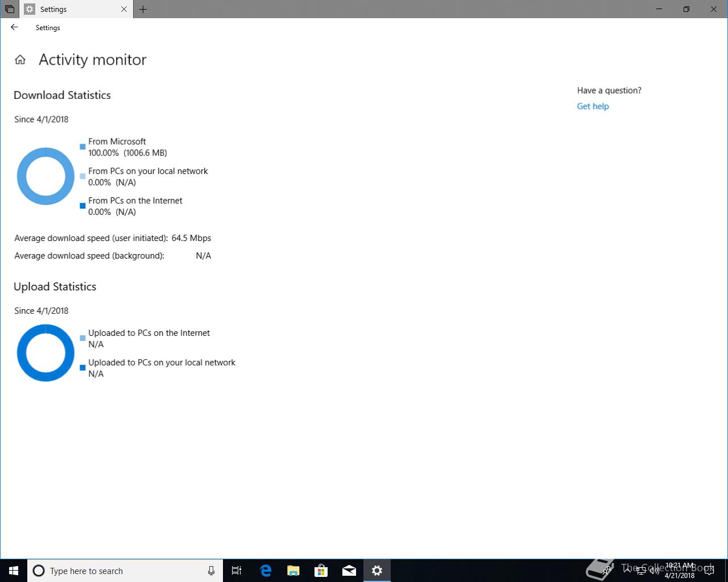Click the Have a question? text
The width and height of the screenshot is (728, 582).
pos(609,90)
